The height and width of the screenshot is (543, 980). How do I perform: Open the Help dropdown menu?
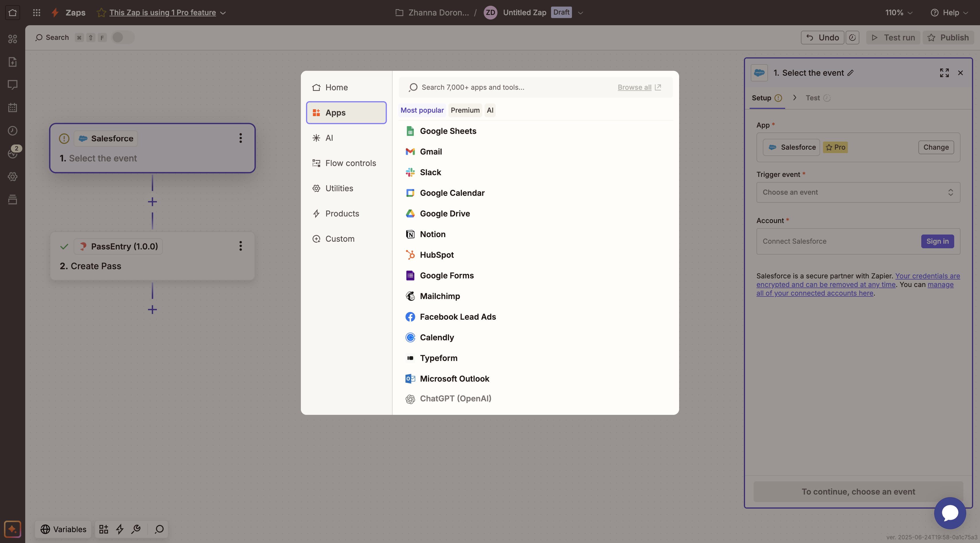[x=949, y=13]
